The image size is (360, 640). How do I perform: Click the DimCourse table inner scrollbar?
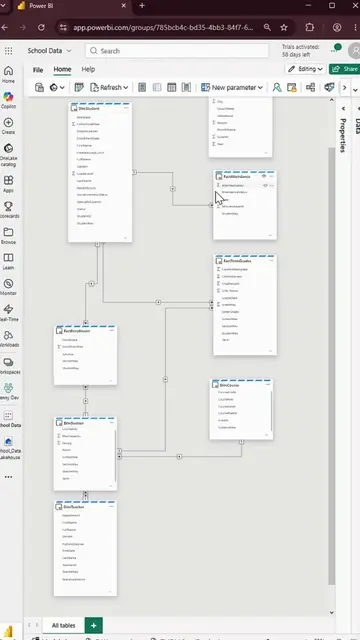271,410
